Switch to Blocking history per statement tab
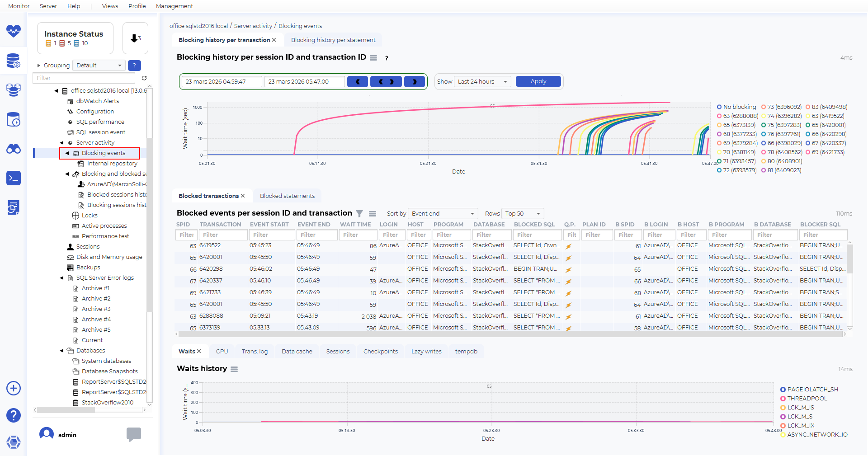868x456 pixels. click(x=333, y=40)
